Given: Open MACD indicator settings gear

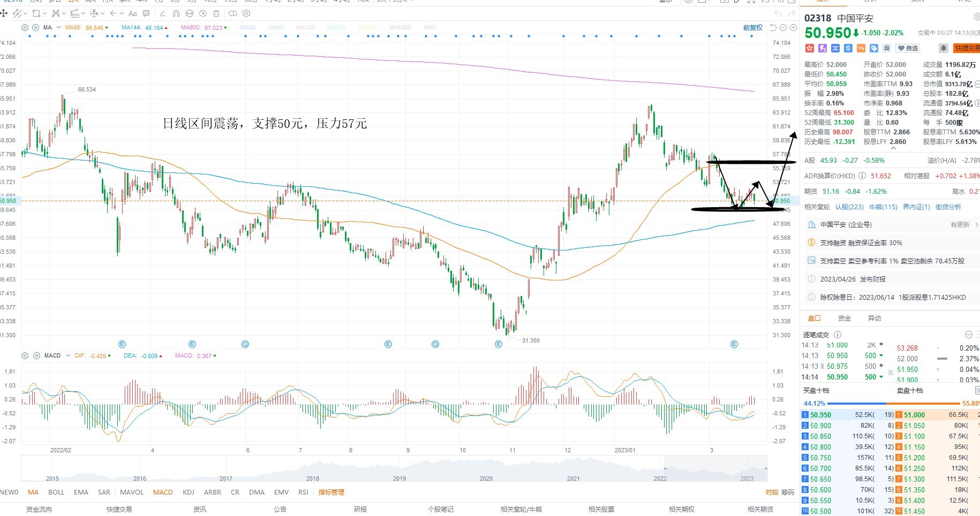Looking at the screenshot, I should point(25,355).
